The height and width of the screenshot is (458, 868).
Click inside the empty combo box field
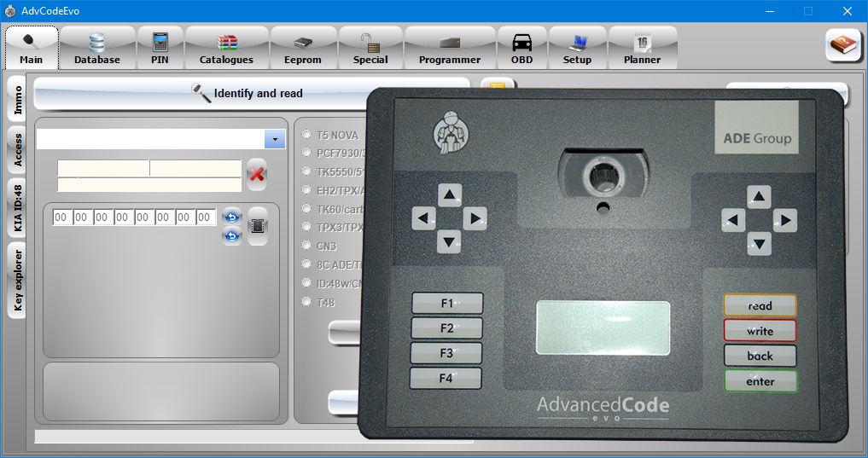pos(150,139)
